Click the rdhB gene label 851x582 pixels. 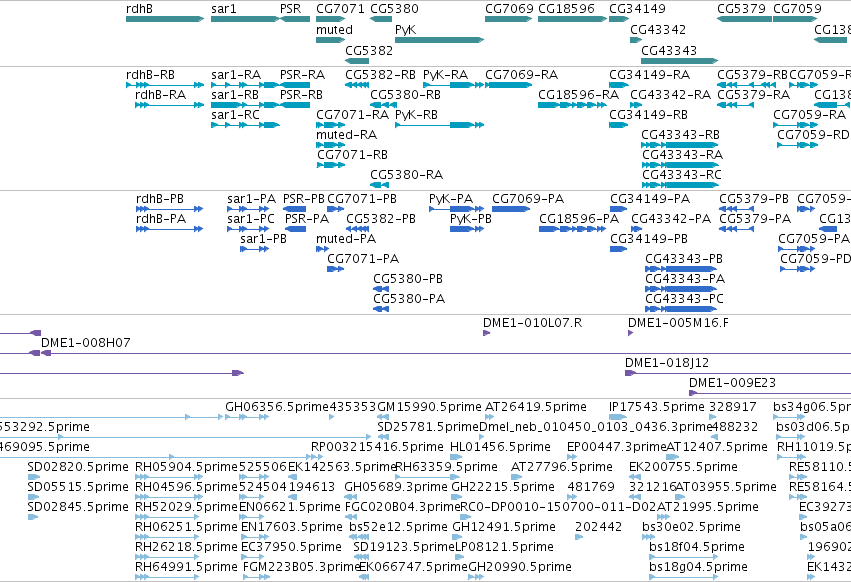tap(139, 9)
